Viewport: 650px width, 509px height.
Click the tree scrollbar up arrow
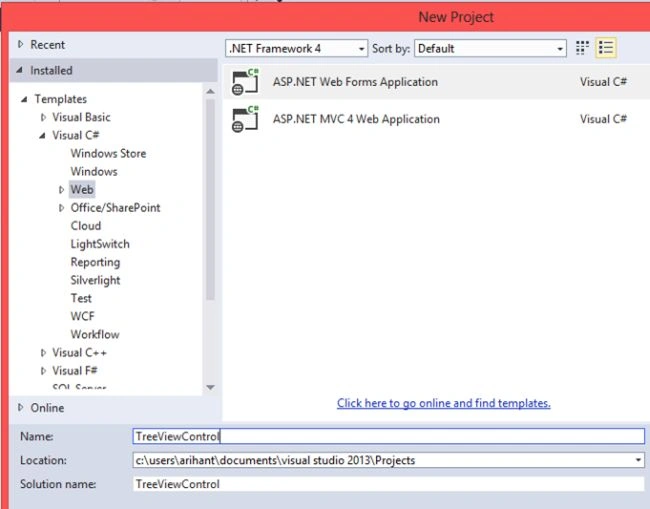(x=210, y=91)
